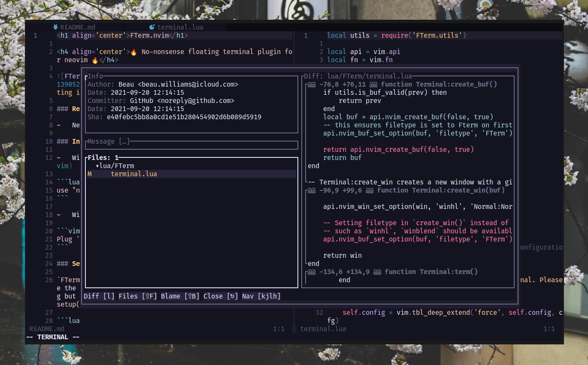Click the Date line below Author
This screenshot has width=588, height=365.
(x=136, y=93)
